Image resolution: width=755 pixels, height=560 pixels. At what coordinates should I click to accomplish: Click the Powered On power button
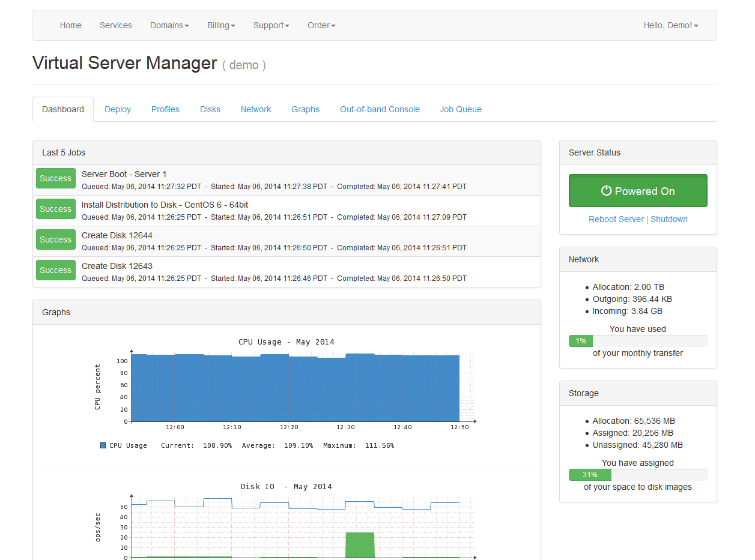click(x=637, y=191)
